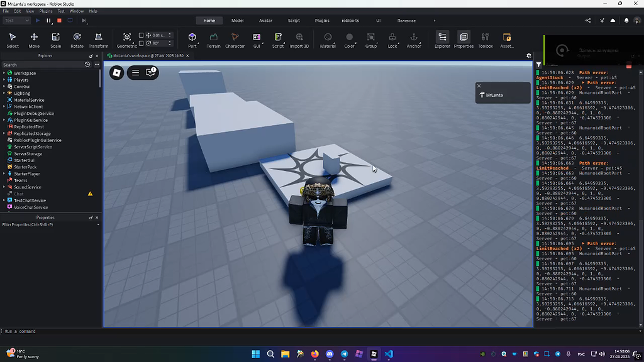Screen dimensions: 644x362
Task: Click the Import 3D button
Action: pyautogui.click(x=298, y=39)
